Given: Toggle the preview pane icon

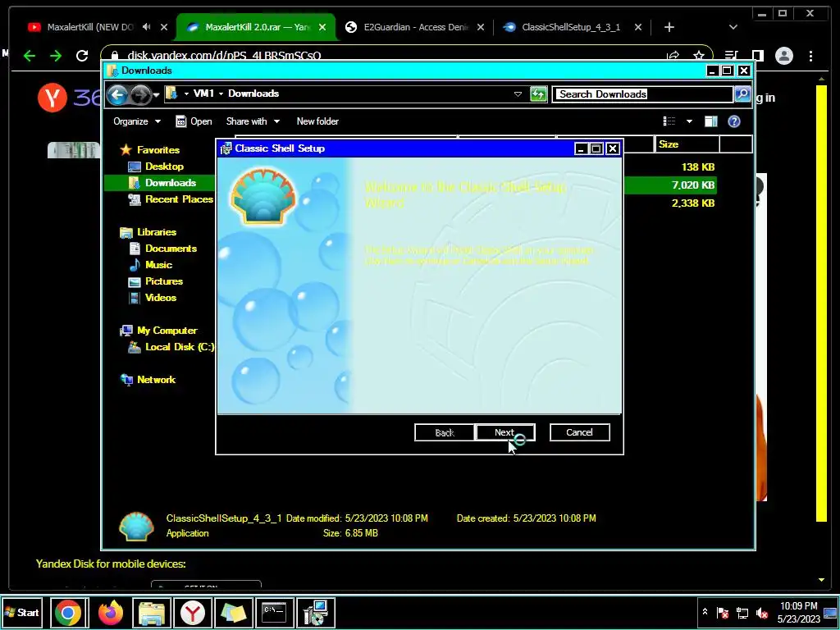Looking at the screenshot, I should point(711,121).
